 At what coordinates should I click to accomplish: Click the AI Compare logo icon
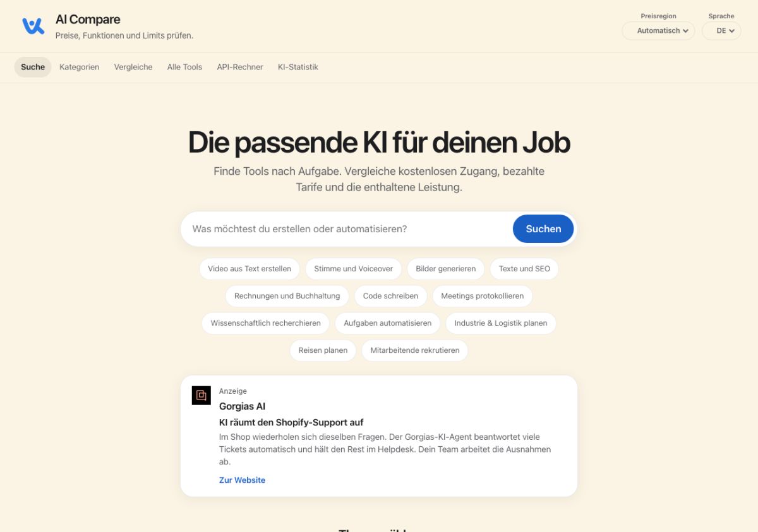pos(33,26)
